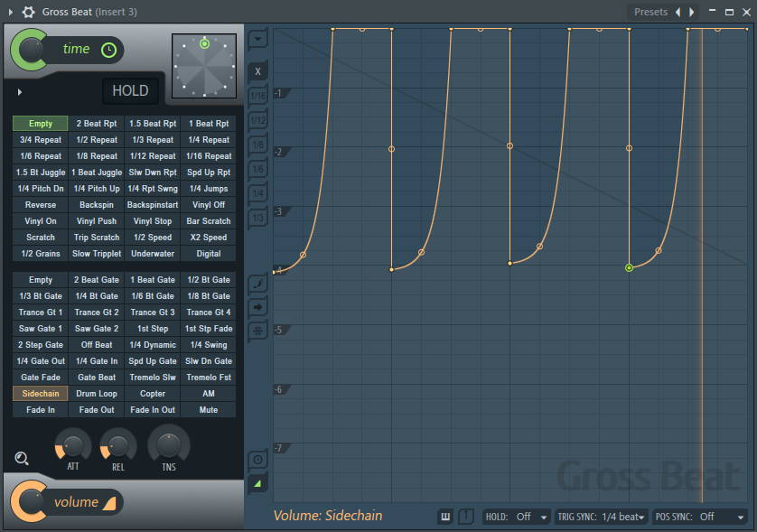Set snap to 1/3
Viewport: 757px width, 532px height.
click(x=257, y=218)
